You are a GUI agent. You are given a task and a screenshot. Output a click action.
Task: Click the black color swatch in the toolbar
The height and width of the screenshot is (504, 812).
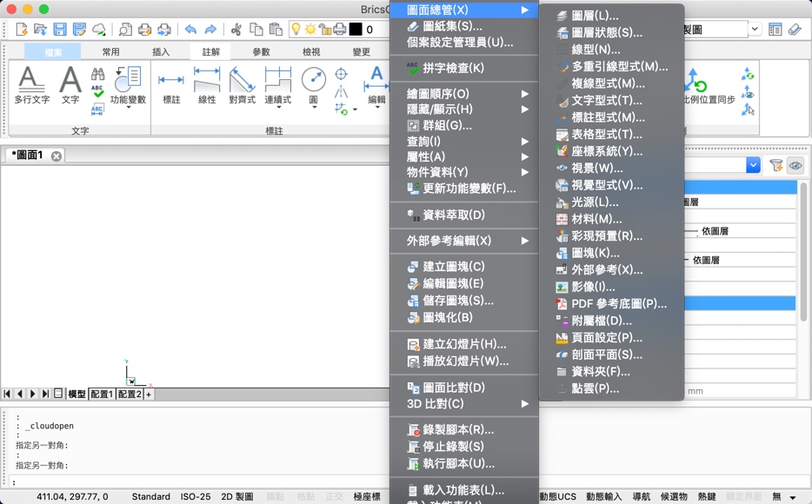(x=356, y=30)
